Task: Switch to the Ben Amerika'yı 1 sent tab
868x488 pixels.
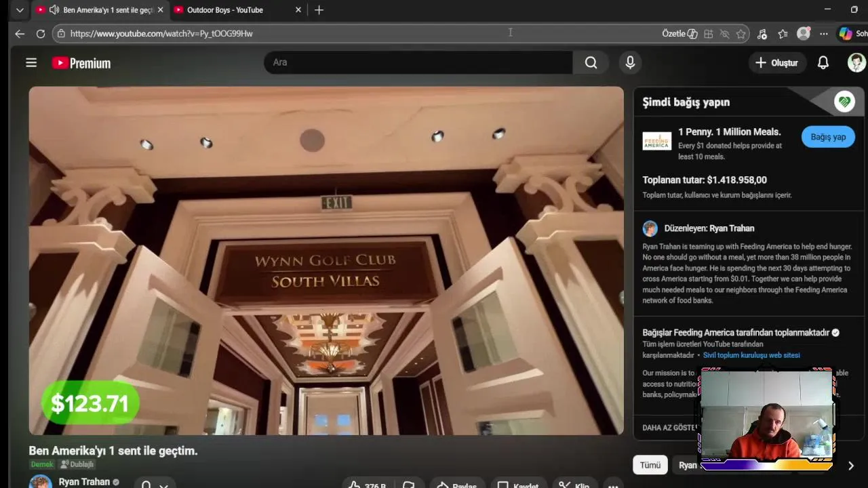Action: pyautogui.click(x=108, y=10)
